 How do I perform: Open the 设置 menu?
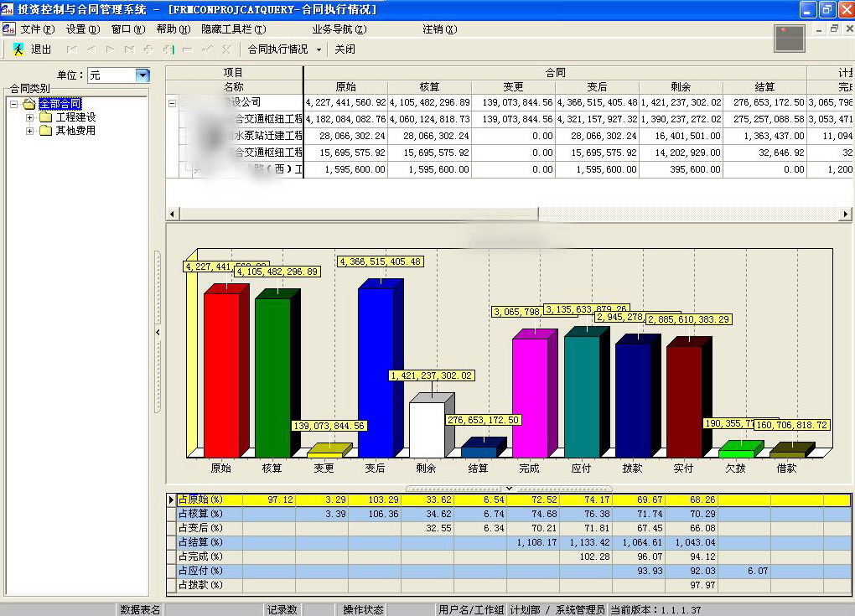pyautogui.click(x=83, y=28)
